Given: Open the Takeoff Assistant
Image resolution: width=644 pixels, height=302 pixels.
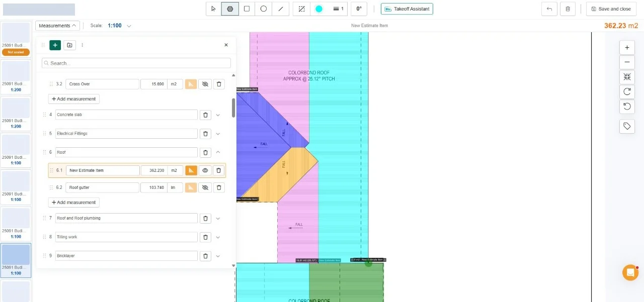Looking at the screenshot, I should [407, 9].
